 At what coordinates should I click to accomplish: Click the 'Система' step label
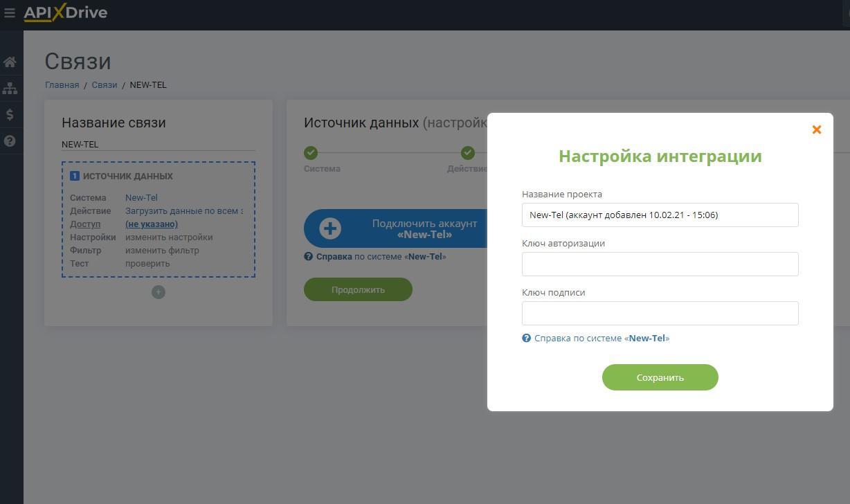point(322,169)
